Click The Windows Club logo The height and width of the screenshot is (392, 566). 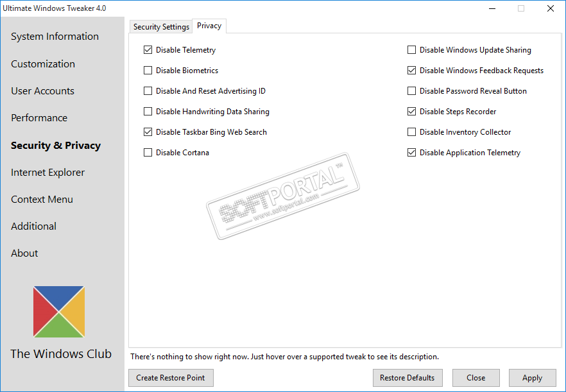point(59,312)
